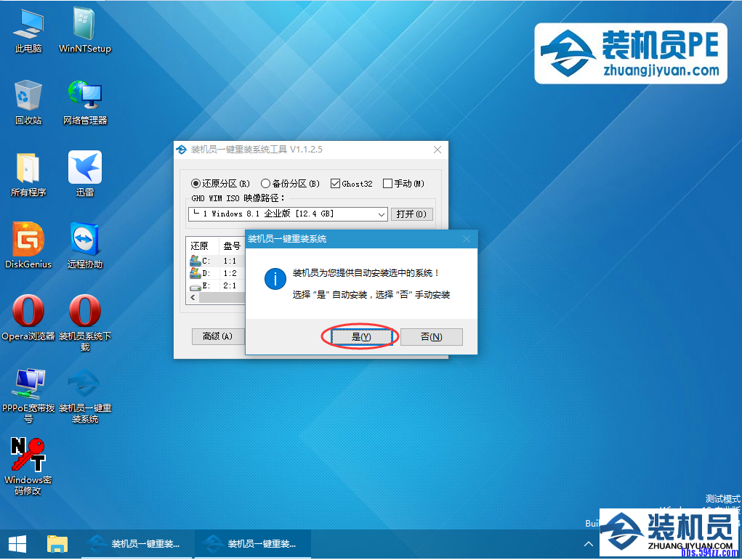The width and height of the screenshot is (742, 560).
Task: Open the 网络管理器 desktop icon
Action: click(85, 97)
